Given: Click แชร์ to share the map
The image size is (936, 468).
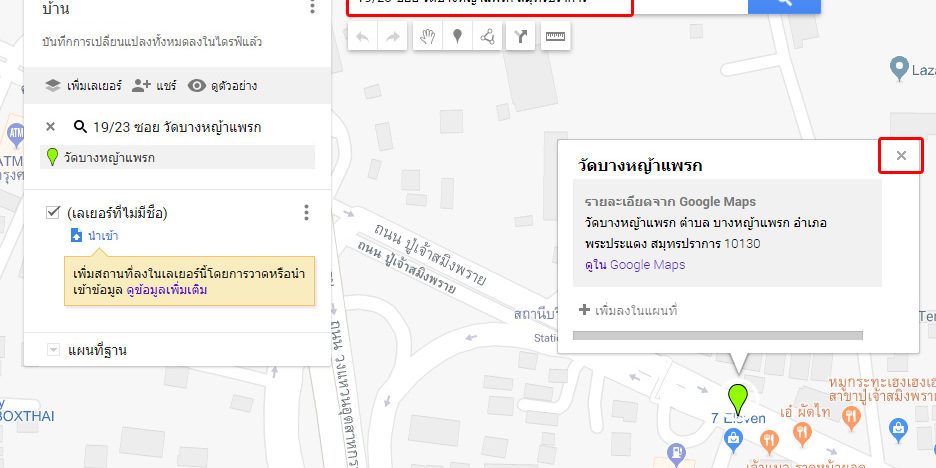Looking at the screenshot, I should pos(154,86).
